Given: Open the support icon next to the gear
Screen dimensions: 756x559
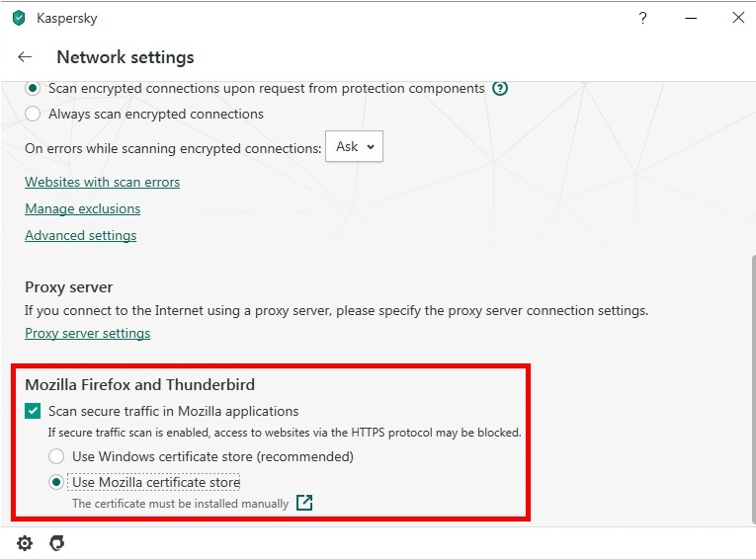Looking at the screenshot, I should click(x=56, y=543).
